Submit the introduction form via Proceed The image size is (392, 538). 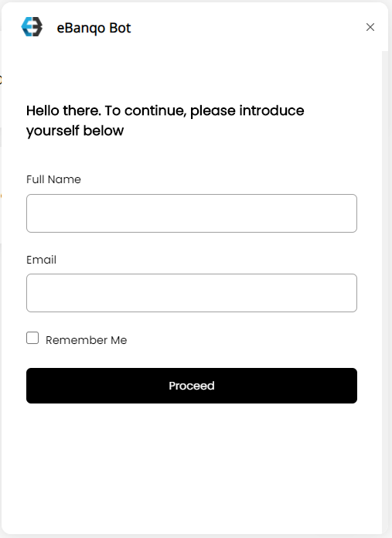(192, 386)
